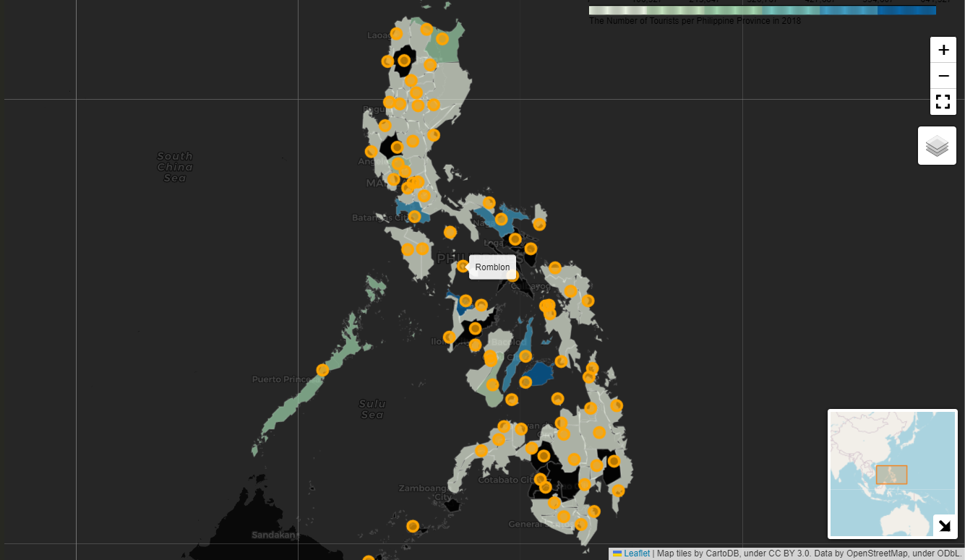Image resolution: width=965 pixels, height=560 pixels.
Task: Click the zoom out minus button
Action: pyautogui.click(x=943, y=76)
